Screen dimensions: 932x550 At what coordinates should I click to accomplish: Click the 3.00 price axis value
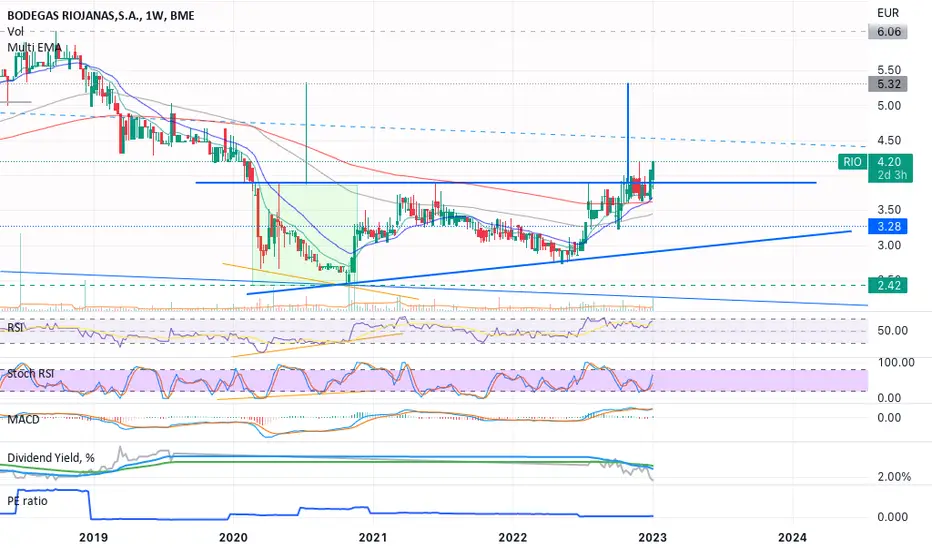click(889, 245)
